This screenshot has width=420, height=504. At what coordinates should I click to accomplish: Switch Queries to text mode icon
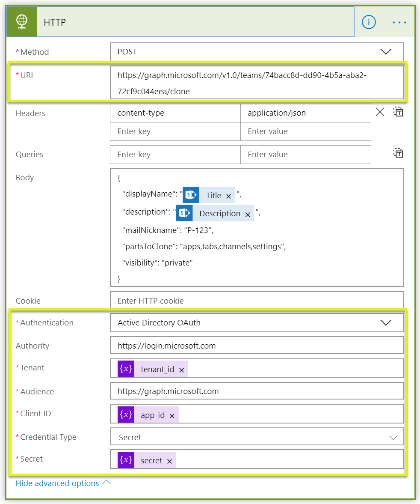pyautogui.click(x=398, y=153)
